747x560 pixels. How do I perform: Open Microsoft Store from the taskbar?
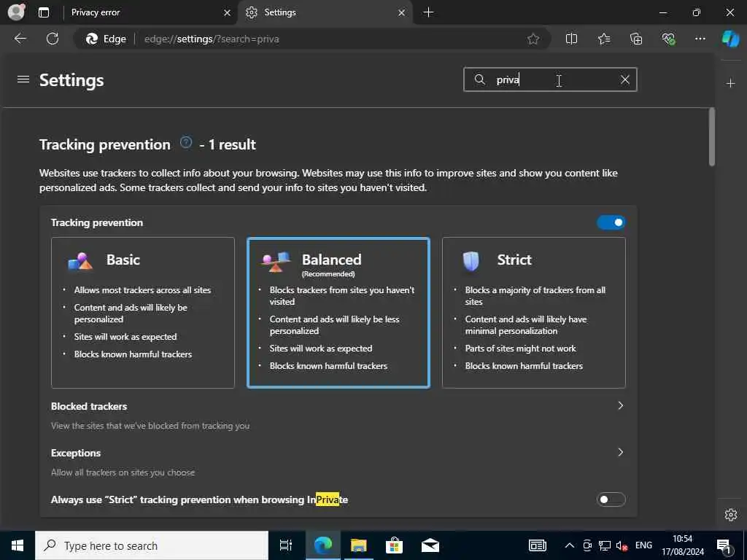[394, 545]
